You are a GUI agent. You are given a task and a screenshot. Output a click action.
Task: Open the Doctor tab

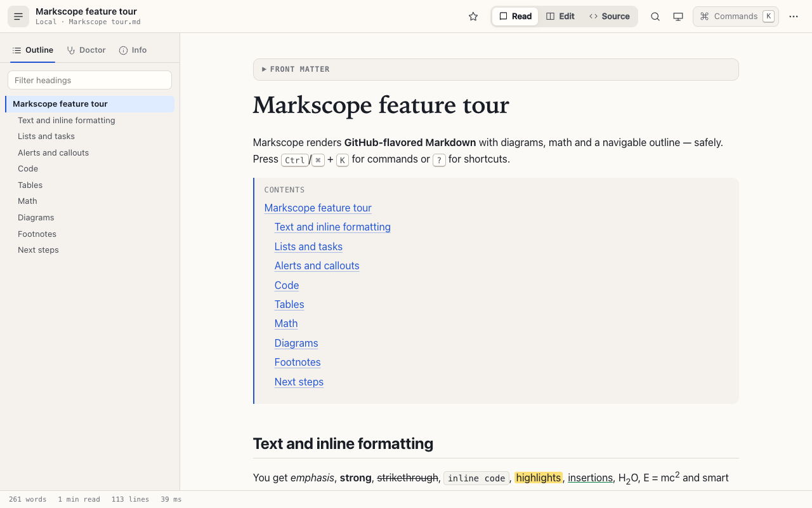tap(86, 50)
